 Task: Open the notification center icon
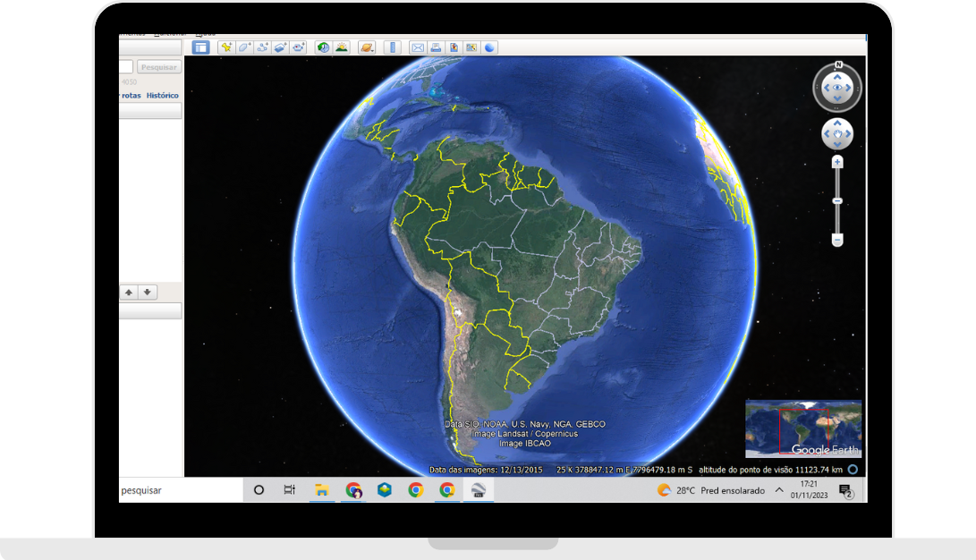point(845,491)
